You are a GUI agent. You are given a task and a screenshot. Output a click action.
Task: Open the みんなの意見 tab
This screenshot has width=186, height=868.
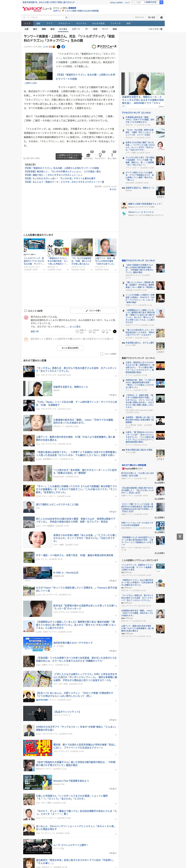pyautogui.click(x=98, y=24)
